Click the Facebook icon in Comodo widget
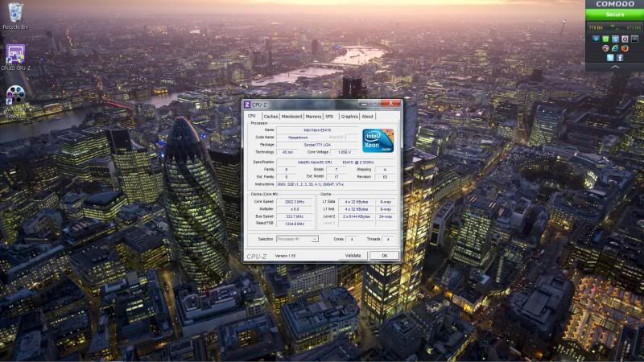 [620, 58]
